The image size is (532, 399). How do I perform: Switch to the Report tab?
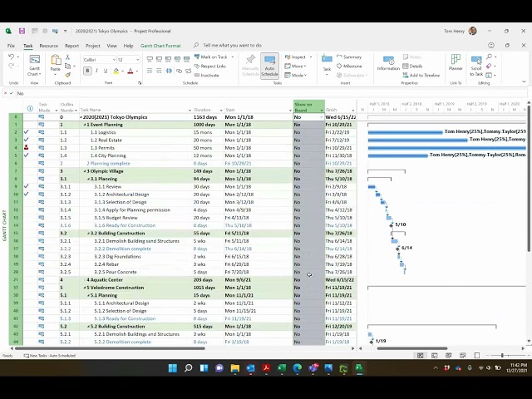[72, 46]
